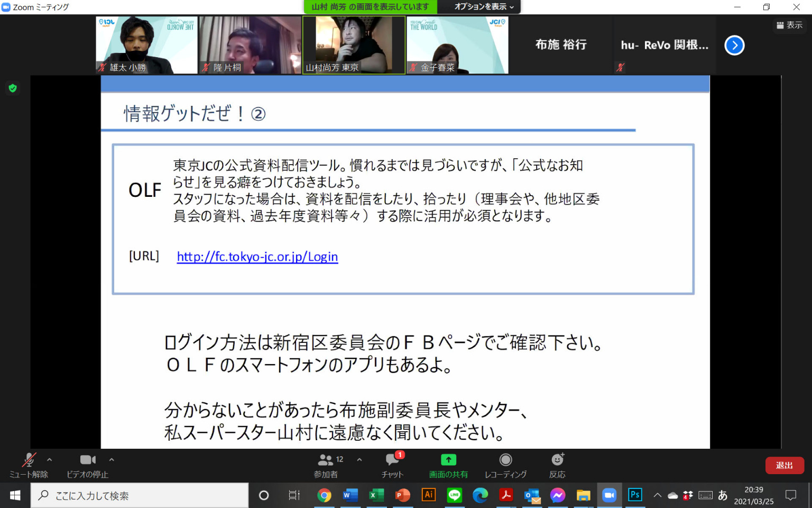
Task: Open the chat with unread message
Action: point(392,465)
